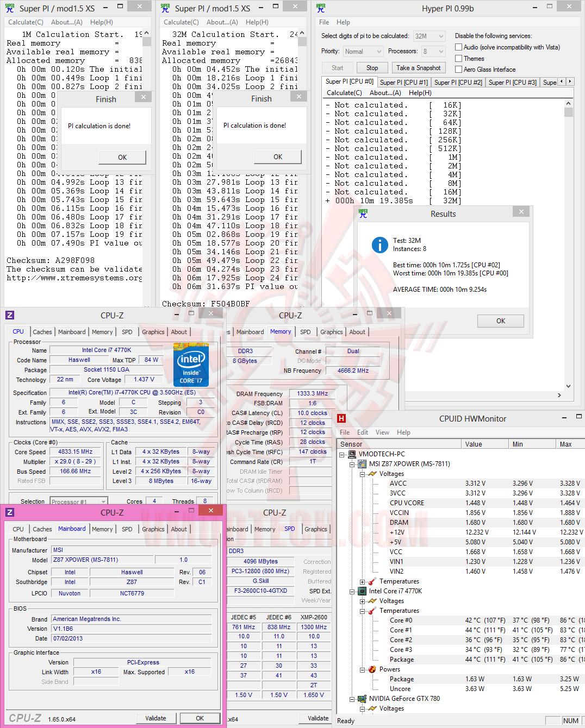Click the flame icon beside Powers
Screen dimensions: 585x728
tap(372, 669)
